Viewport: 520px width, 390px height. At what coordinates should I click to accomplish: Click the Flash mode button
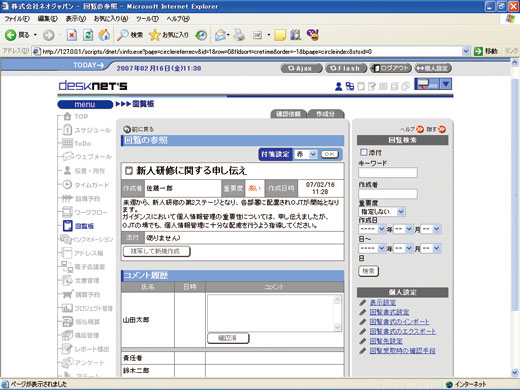coord(346,68)
